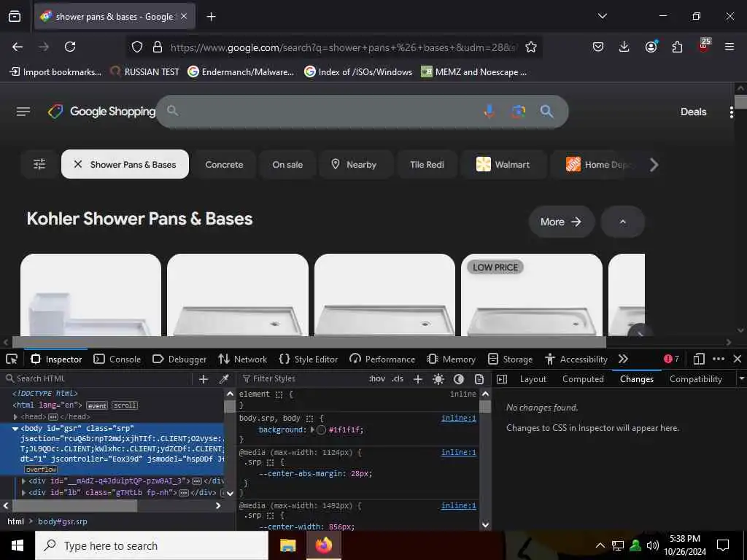Click the uBlock extension icon with badge 25
747x560 pixels.
[x=704, y=46]
